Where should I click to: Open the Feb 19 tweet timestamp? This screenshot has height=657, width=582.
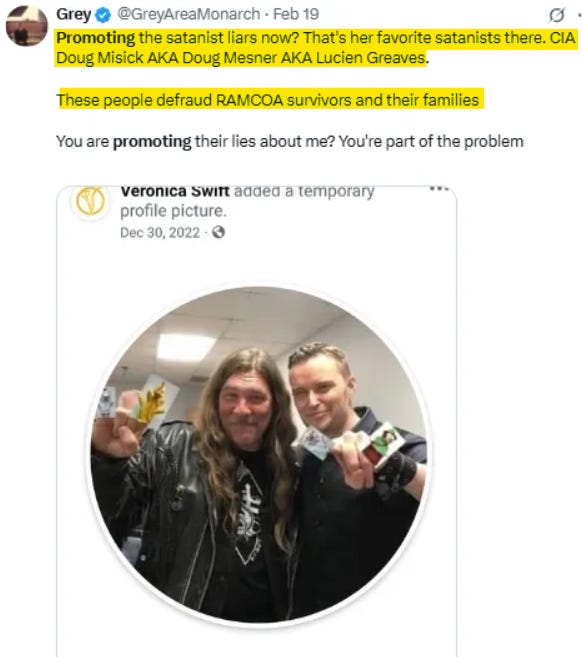[x=296, y=14]
